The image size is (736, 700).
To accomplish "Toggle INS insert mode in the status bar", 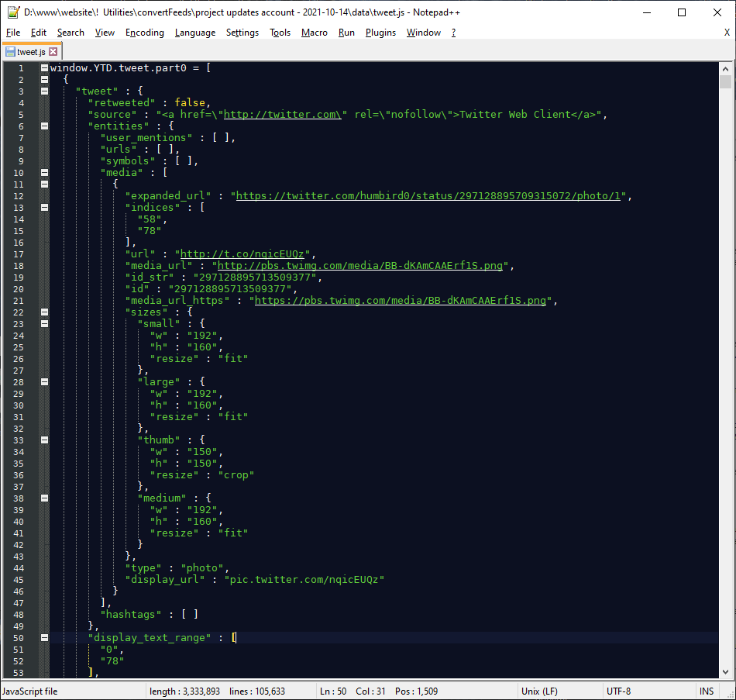I will pyautogui.click(x=707, y=691).
